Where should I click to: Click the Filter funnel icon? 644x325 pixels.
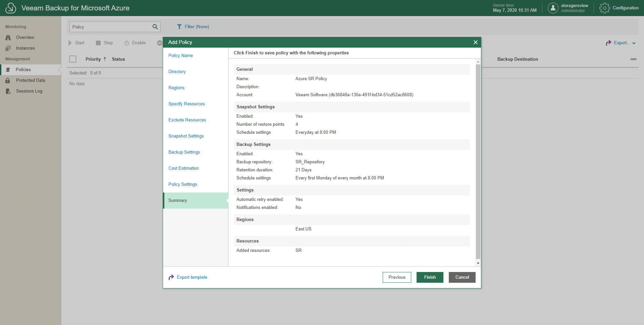tap(179, 27)
